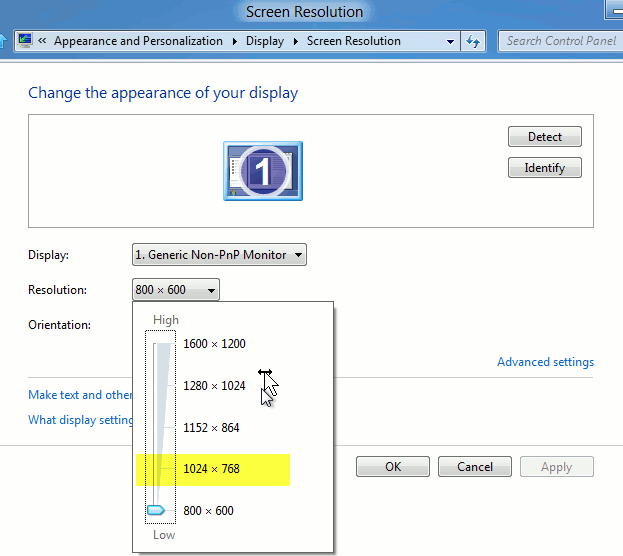Click the up arrow navigation icon

click(x=3, y=41)
